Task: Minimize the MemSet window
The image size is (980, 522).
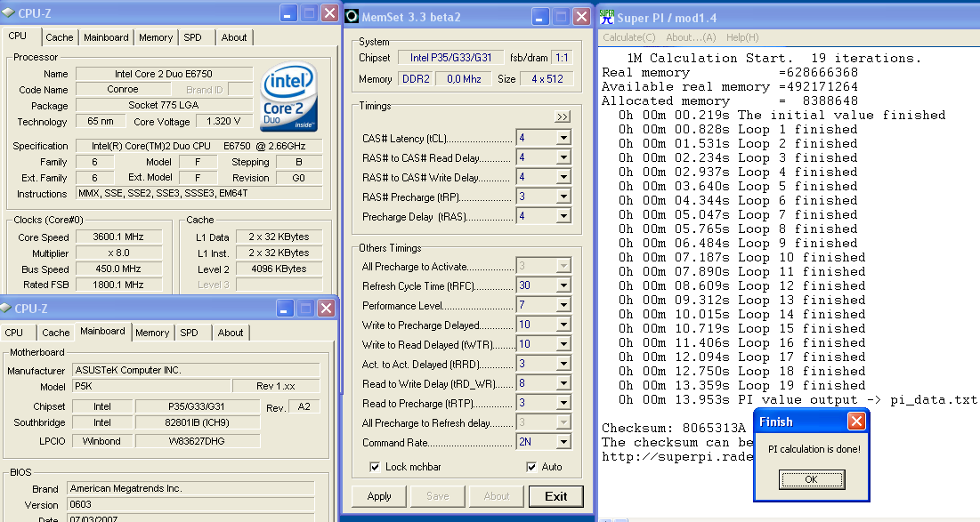Action: point(540,17)
